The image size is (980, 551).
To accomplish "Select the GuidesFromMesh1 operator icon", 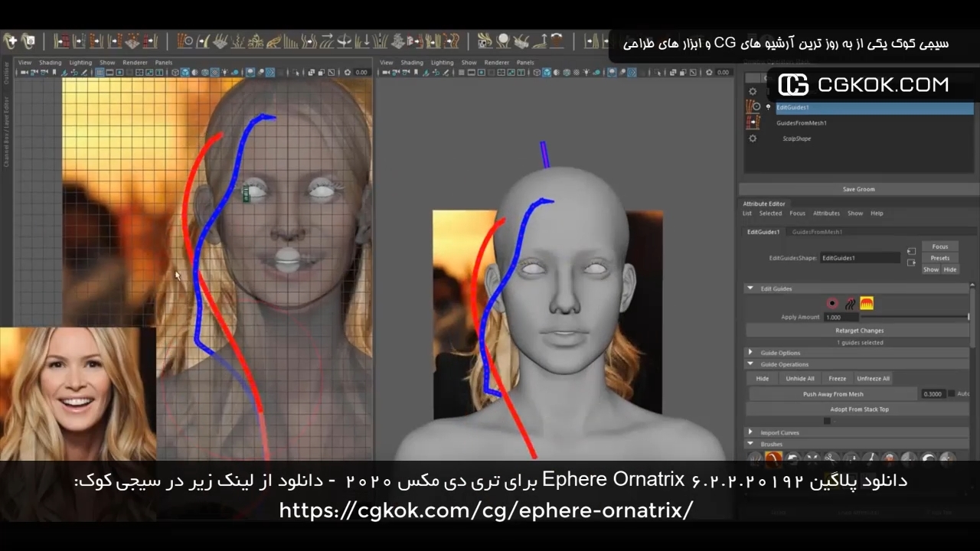I will 753,122.
